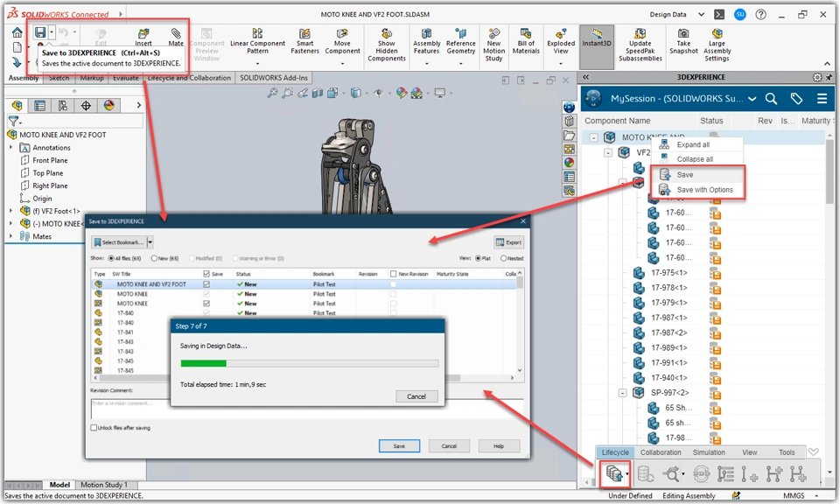Select New (65) radio button
This screenshot has width=840, height=504.
click(154, 258)
